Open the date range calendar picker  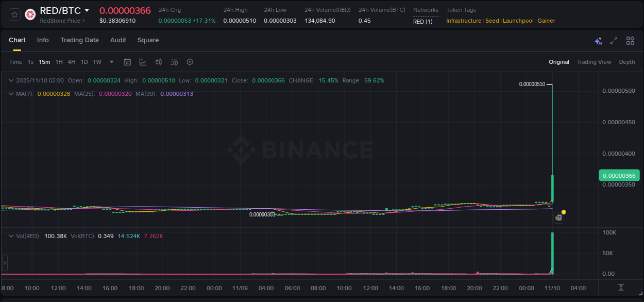pos(127,62)
